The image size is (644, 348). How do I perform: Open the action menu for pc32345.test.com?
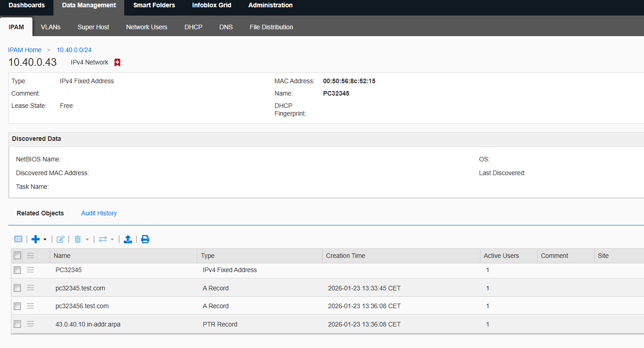point(31,288)
